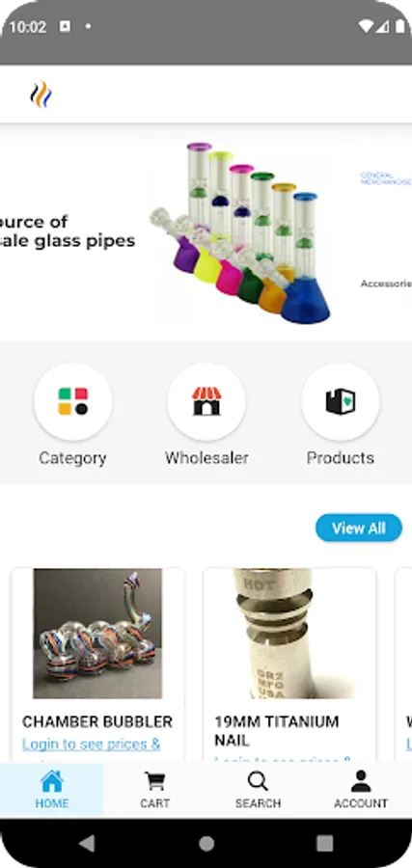
Task: Open 19MM Titanium Nail product image
Action: click(x=289, y=634)
